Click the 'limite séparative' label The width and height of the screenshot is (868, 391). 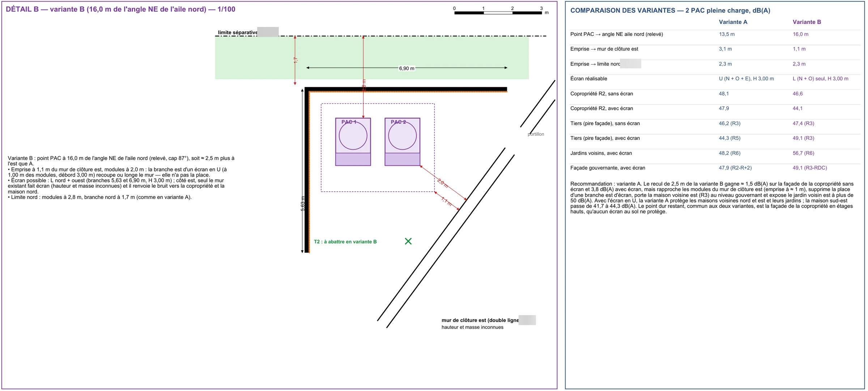click(237, 33)
